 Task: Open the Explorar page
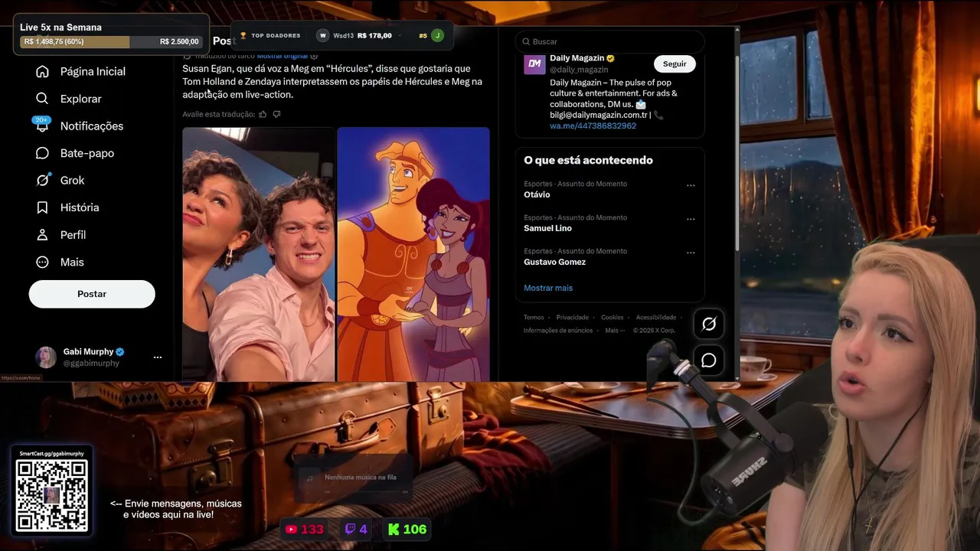coord(80,99)
